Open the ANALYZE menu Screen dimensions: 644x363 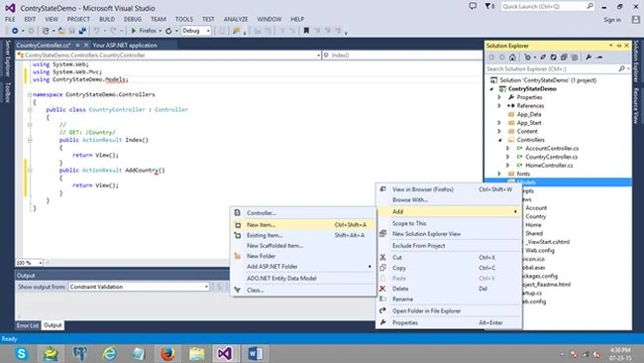[236, 19]
